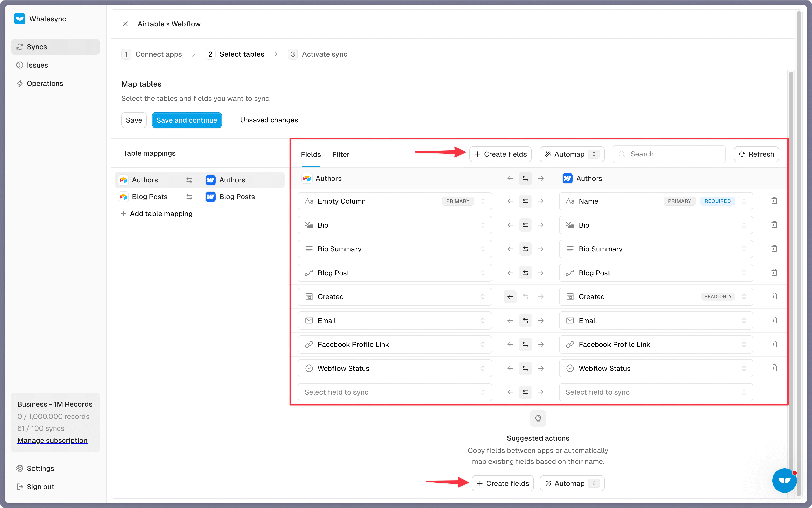Open Webflow Name field dropdown
The image size is (812, 508).
coord(656,201)
